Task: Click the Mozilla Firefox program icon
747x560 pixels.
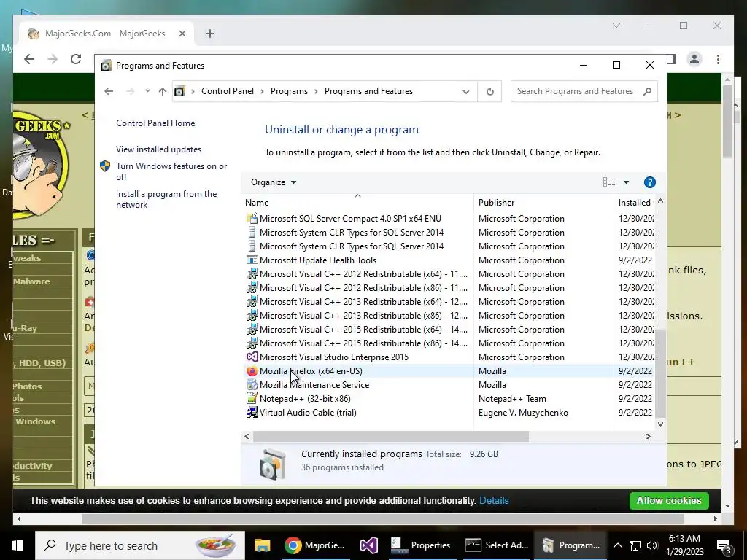Action: pyautogui.click(x=252, y=371)
